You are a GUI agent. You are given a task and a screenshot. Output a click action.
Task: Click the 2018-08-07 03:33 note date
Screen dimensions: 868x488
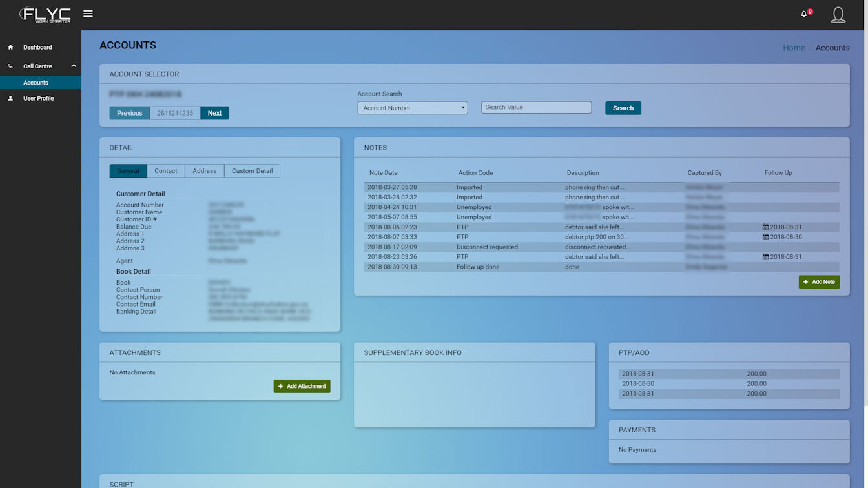click(x=392, y=237)
